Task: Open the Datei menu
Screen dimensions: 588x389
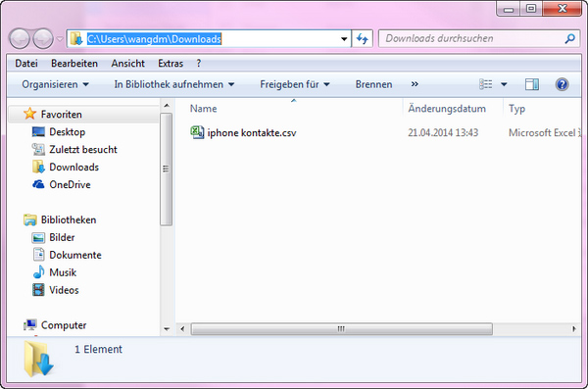Action: (x=26, y=64)
